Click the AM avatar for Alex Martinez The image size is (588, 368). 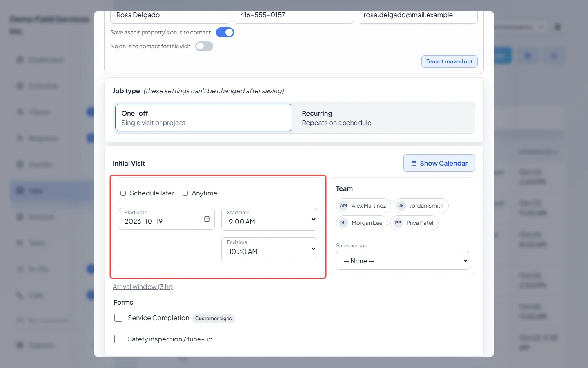[343, 206]
